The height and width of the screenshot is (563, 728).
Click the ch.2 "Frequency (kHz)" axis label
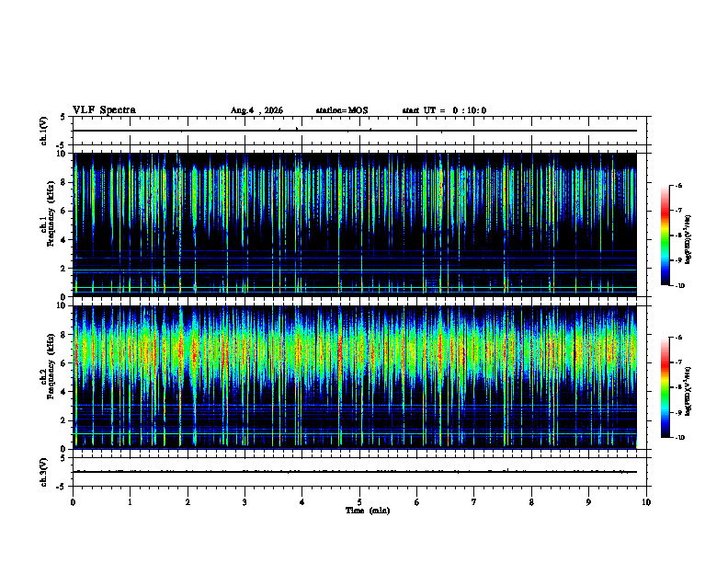51,366
